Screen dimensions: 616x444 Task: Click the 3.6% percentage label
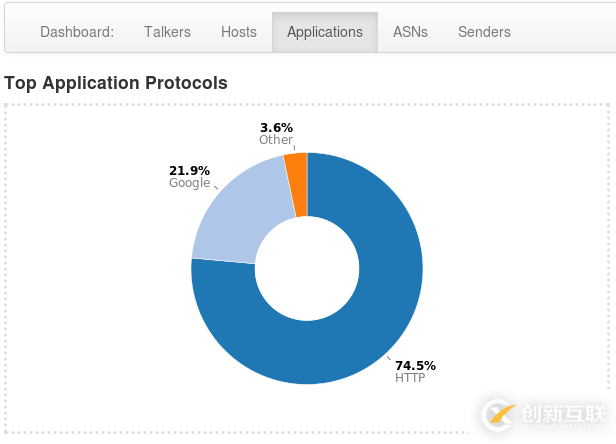click(x=276, y=127)
